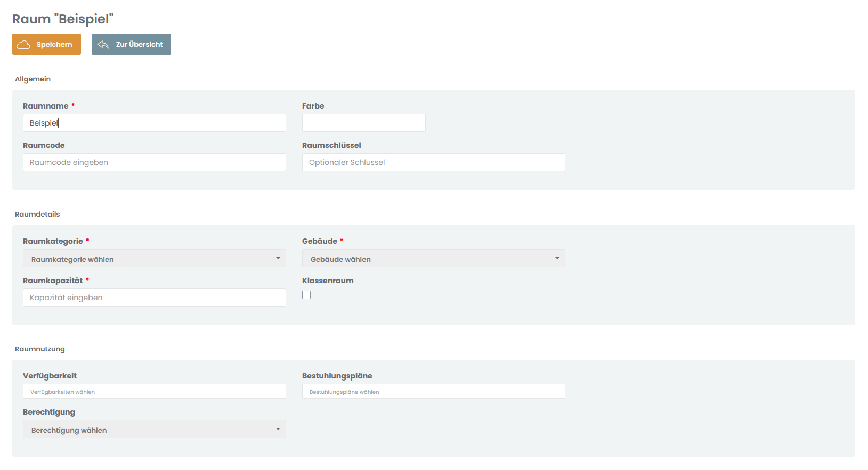868x470 pixels.
Task: Click the Verfügbarkeit label
Action: pos(50,376)
